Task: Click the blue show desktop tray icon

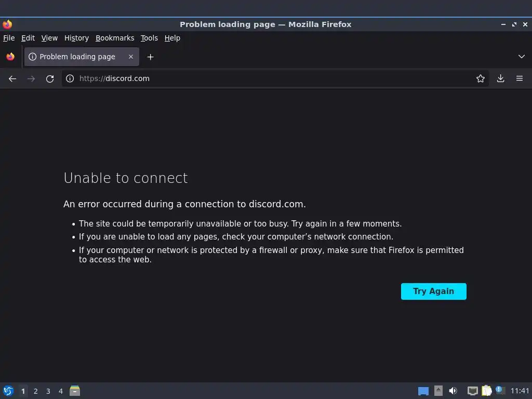Action: [x=423, y=391]
